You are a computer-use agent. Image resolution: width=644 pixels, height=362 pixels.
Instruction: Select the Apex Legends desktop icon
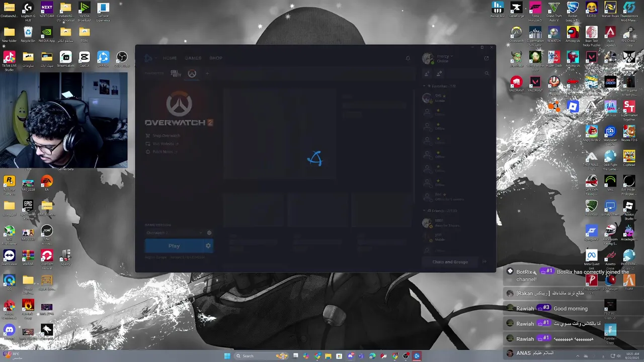click(x=610, y=37)
